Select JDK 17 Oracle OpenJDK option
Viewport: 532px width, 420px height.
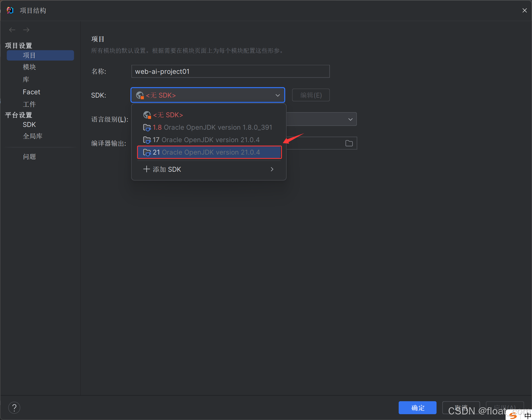point(206,140)
